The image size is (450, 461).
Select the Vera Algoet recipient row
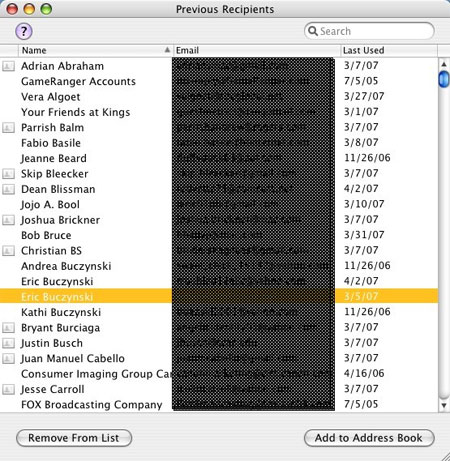click(219, 97)
